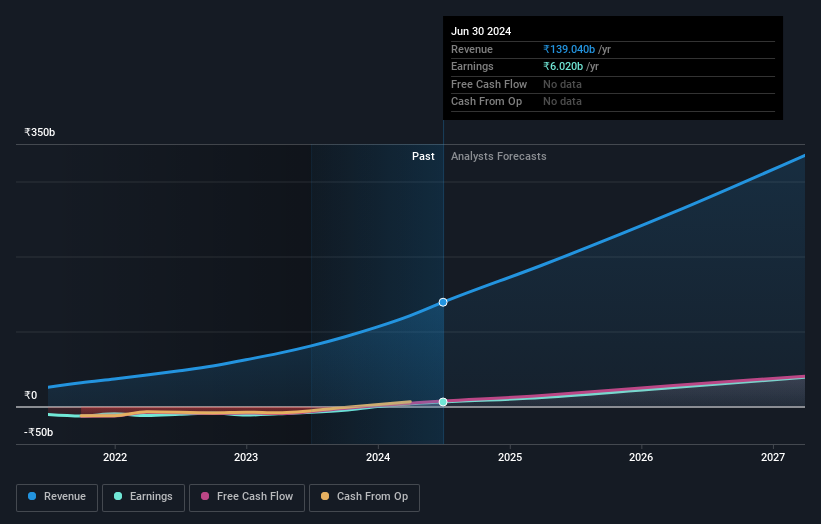This screenshot has height=524, width=821.
Task: Click the Analysts Forecasts label
Action: pos(498,157)
